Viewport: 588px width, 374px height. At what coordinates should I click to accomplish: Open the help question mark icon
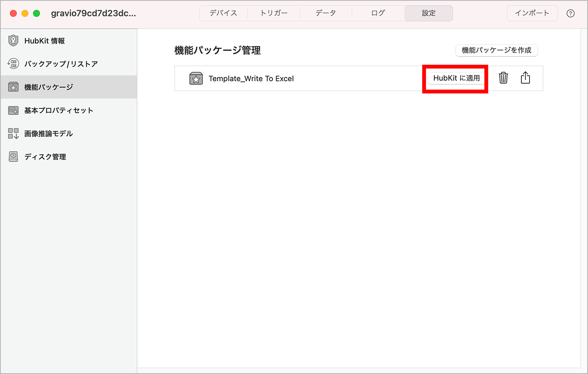pyautogui.click(x=570, y=13)
